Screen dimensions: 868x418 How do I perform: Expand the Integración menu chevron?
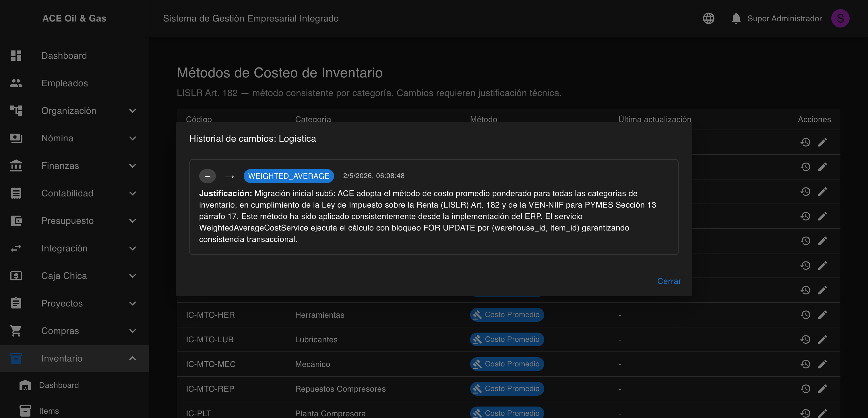point(133,248)
